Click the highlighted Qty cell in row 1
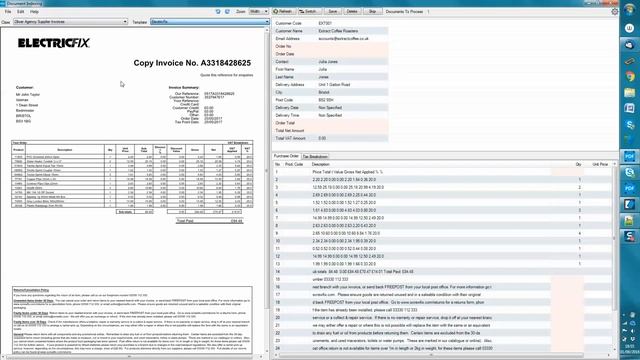Image resolution: width=640 pixels, height=360 pixels. [567, 172]
